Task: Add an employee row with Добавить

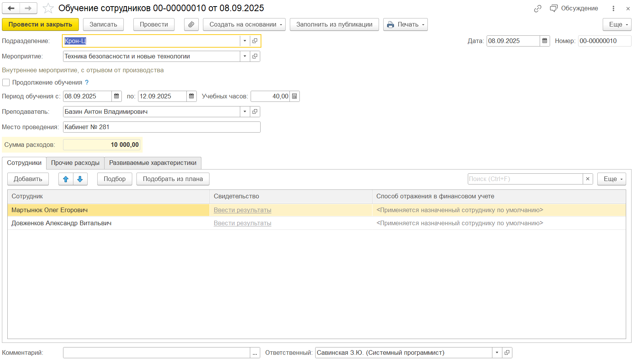Action: (28, 179)
